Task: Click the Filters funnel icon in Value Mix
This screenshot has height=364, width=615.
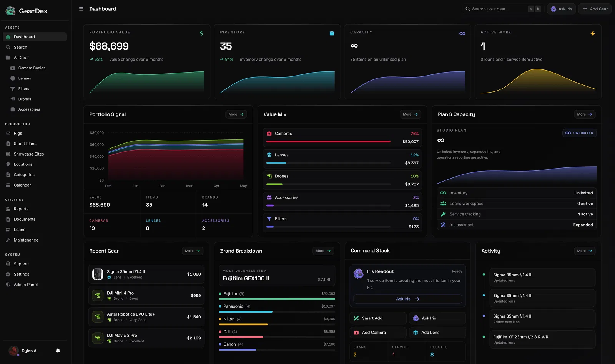Action: pos(269,219)
